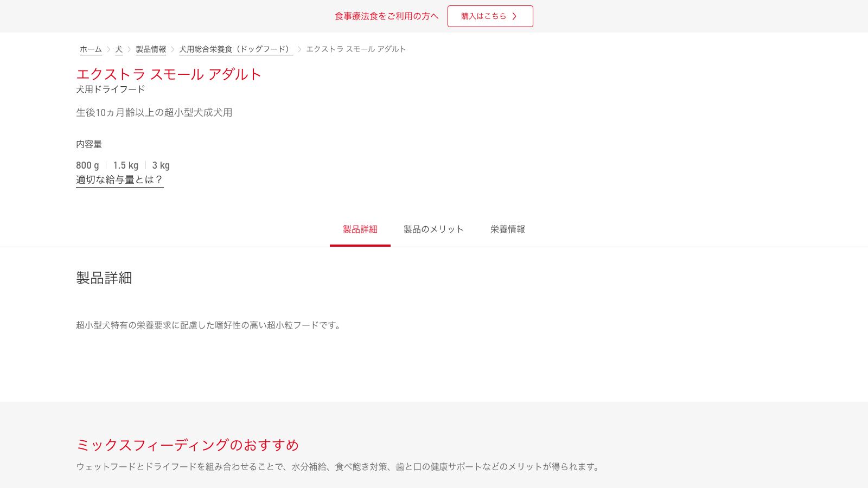Click the arrow icon in the 購入はこちら button
The height and width of the screenshot is (488, 868).
pyautogui.click(x=514, y=16)
